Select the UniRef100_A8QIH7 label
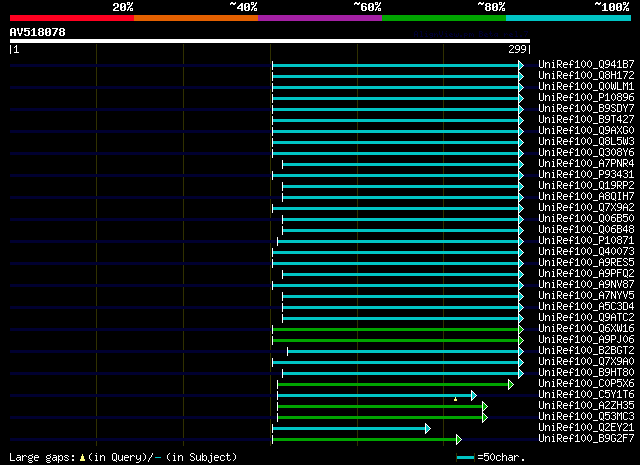Viewport: 640px width, 465px height. tap(586, 196)
